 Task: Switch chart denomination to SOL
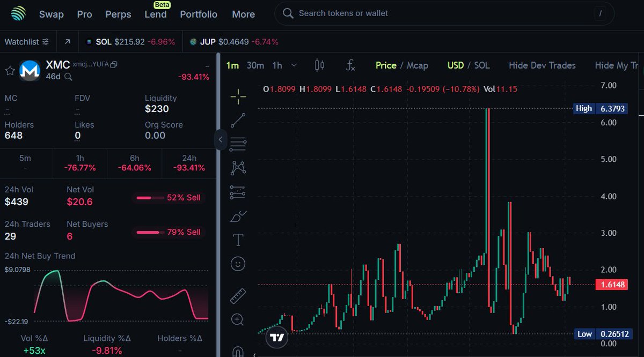coord(482,65)
